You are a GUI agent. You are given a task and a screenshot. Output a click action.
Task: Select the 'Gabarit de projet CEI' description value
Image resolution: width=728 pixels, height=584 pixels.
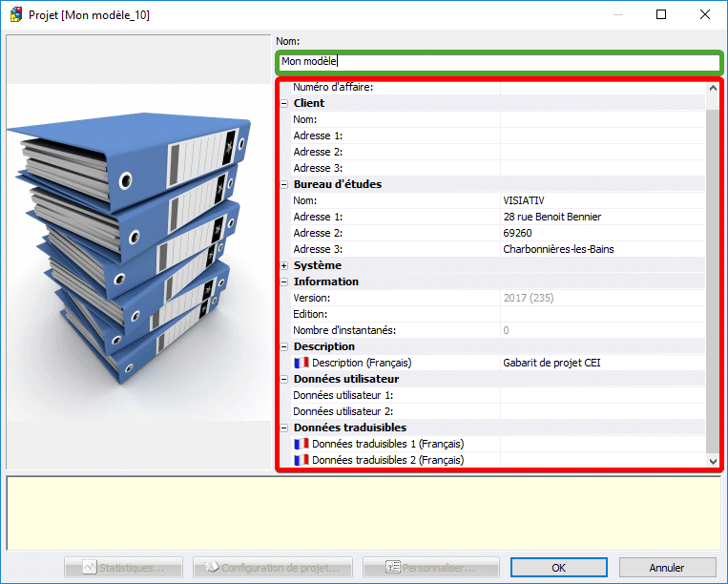point(551,363)
